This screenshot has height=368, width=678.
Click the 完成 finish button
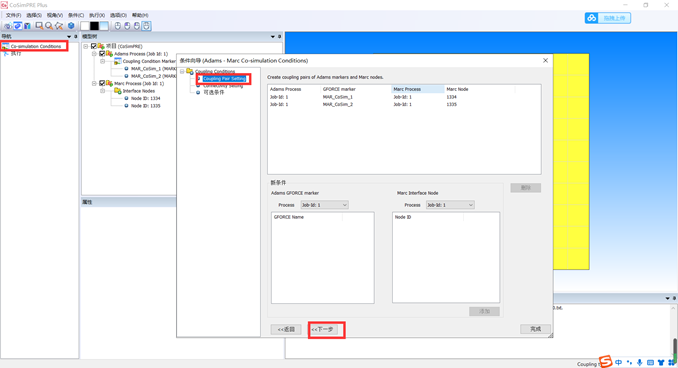click(x=535, y=329)
